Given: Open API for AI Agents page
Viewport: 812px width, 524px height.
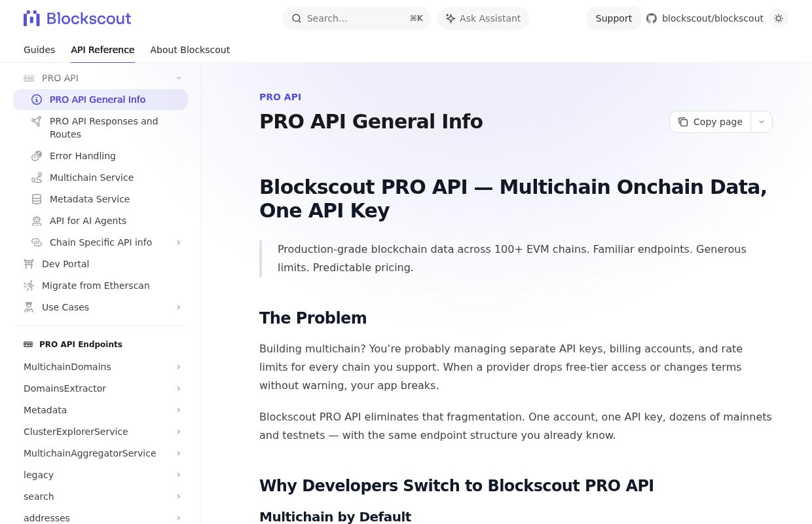Looking at the screenshot, I should tap(100, 221).
